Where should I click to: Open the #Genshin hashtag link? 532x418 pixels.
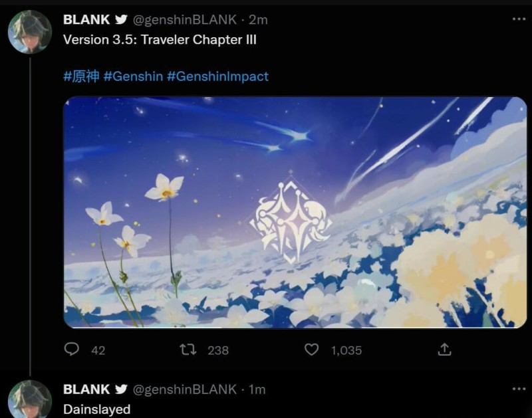133,76
